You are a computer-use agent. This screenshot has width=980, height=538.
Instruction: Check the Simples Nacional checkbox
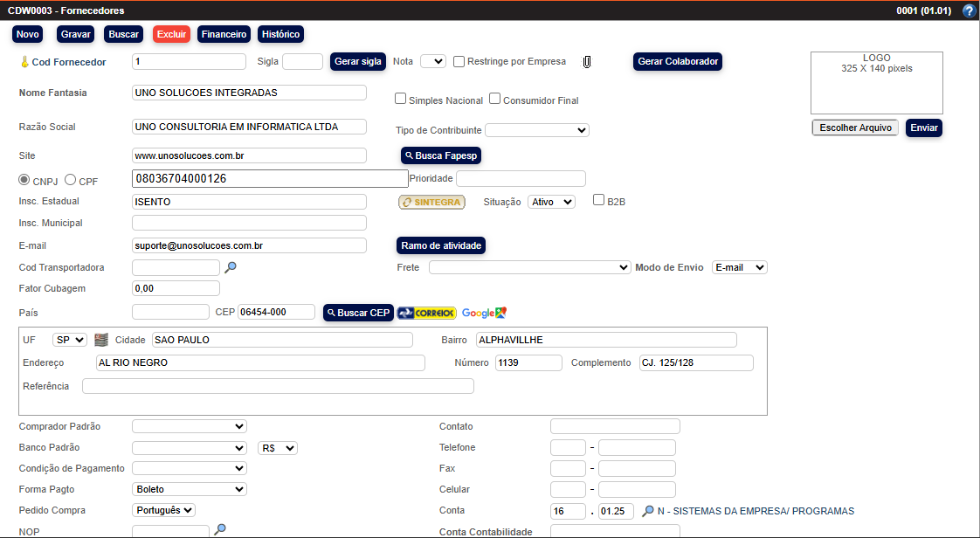(x=400, y=99)
